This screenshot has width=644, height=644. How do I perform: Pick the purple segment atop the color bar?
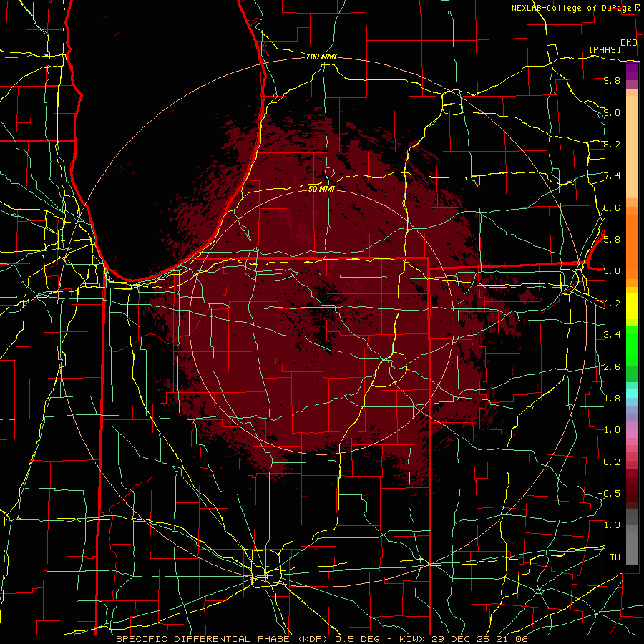632,72
